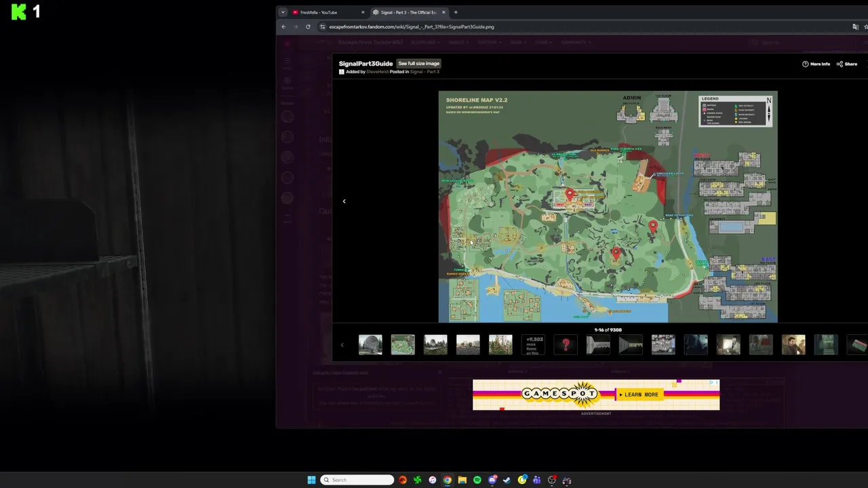This screenshot has width=868, height=488.
Task: Select the red question mark thumbnail
Action: 566,344
